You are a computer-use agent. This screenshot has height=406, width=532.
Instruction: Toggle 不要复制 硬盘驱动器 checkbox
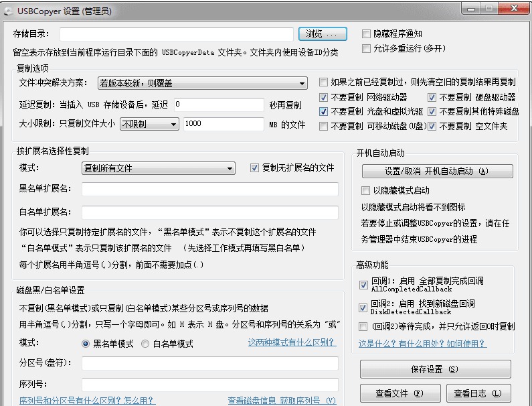[432, 98]
